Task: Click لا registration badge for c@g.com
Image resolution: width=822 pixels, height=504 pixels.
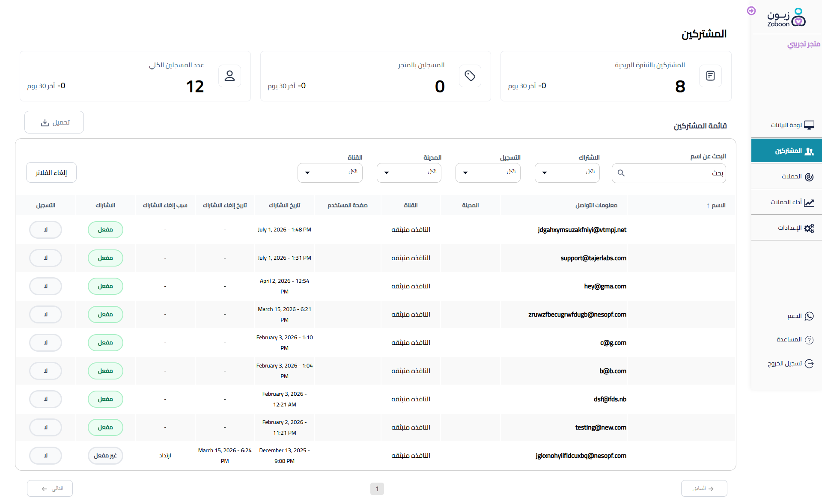Action: [x=45, y=343]
